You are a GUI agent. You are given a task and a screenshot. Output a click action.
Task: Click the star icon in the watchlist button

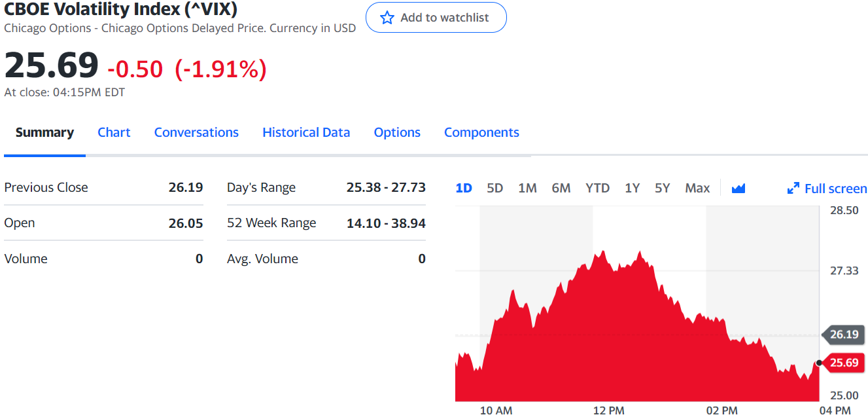pos(387,18)
